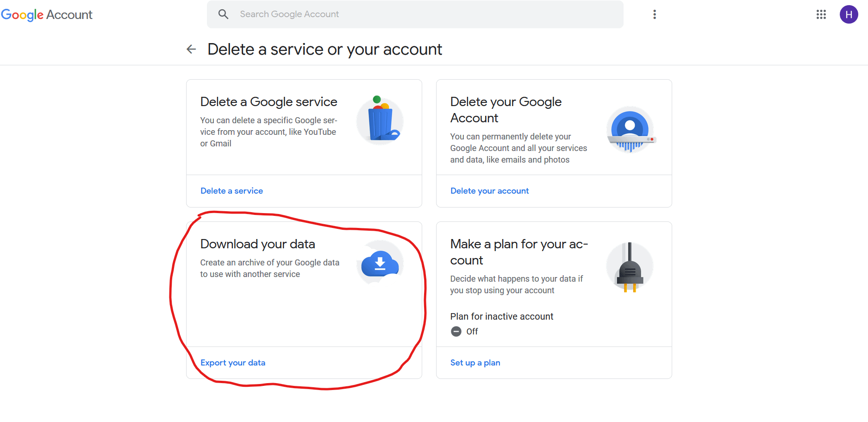Click the back arrow beside page title
This screenshot has height=422, width=868.
(x=191, y=49)
